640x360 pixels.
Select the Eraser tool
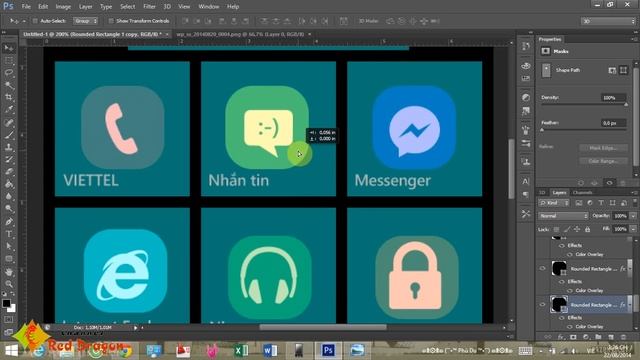click(9, 172)
